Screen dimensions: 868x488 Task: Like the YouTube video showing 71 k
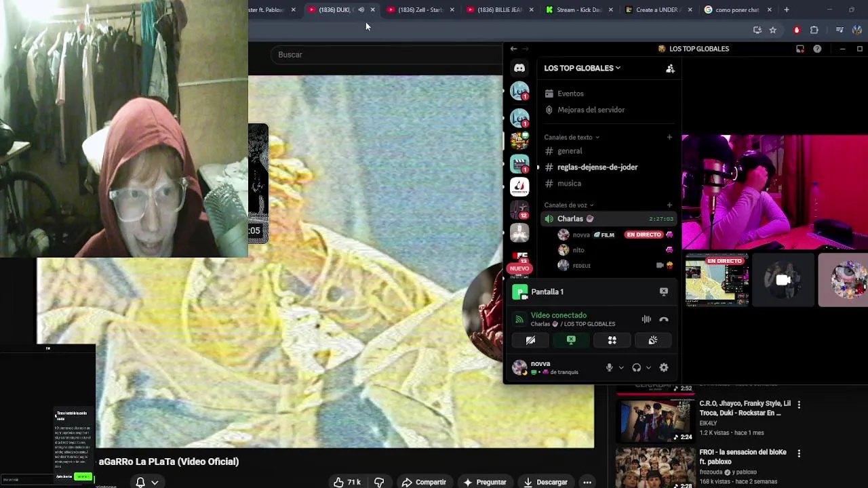347,482
